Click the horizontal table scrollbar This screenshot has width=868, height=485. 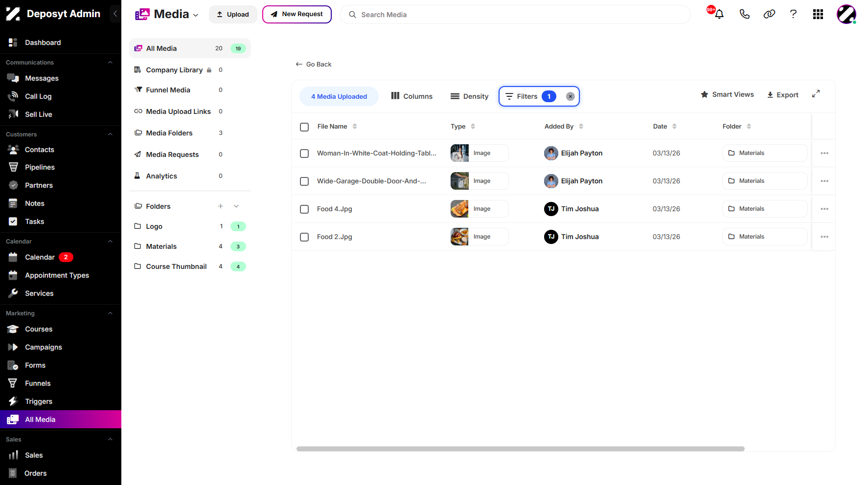520,449
